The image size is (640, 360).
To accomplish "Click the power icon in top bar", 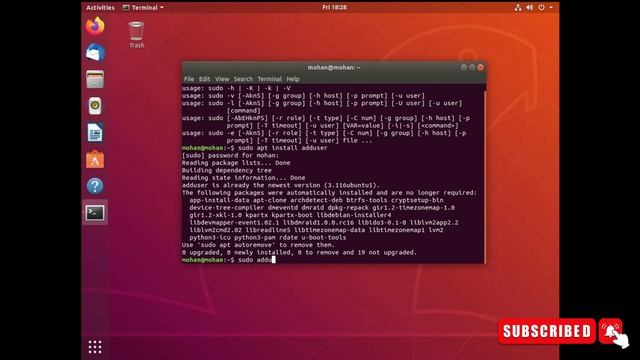I will (x=541, y=7).
